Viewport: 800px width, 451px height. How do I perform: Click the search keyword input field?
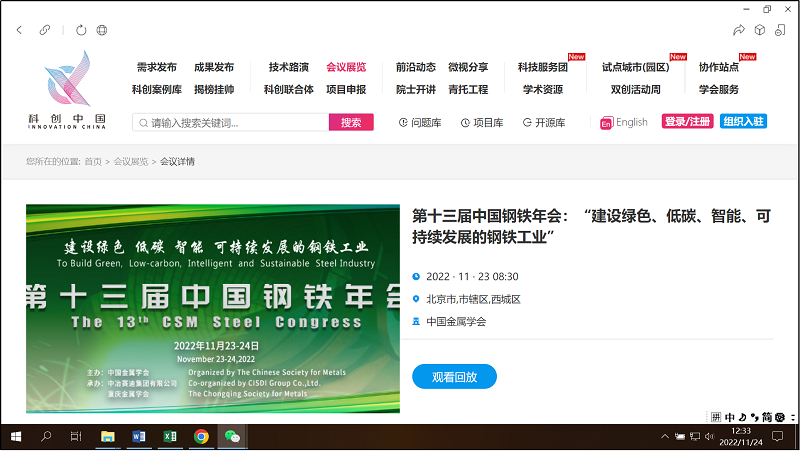(x=231, y=122)
